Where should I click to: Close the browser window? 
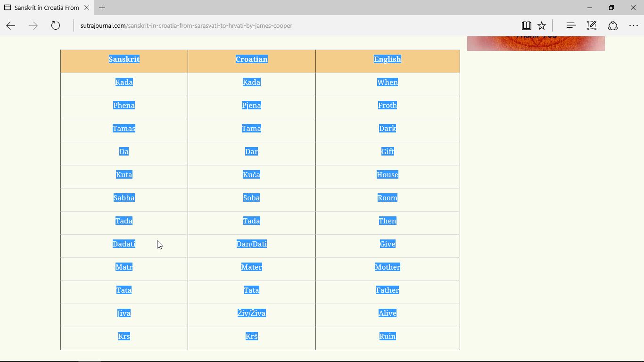(x=633, y=8)
